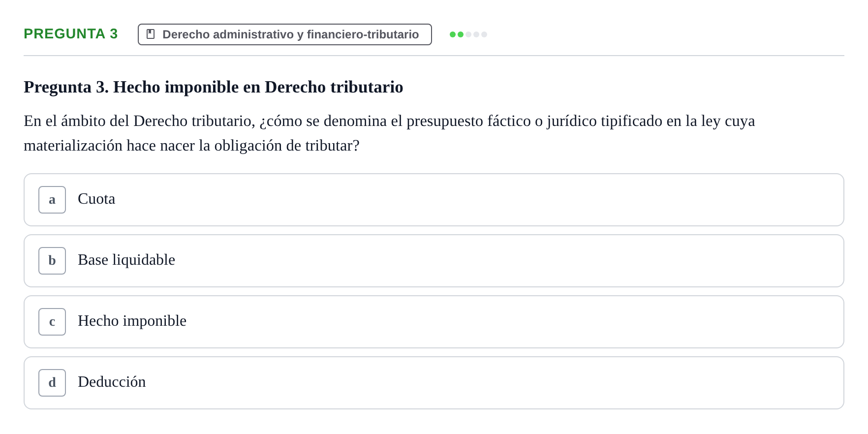Click the green difficulty dots indicator
This screenshot has width=868, height=434.
click(468, 34)
